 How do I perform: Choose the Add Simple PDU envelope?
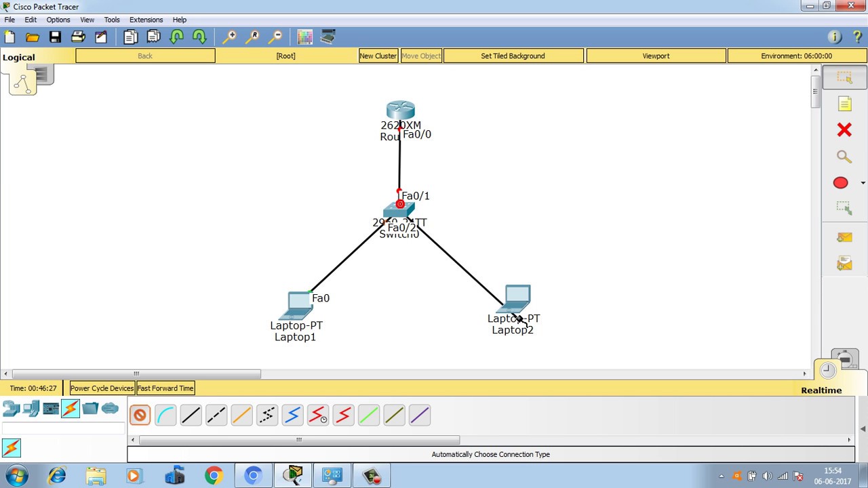844,237
